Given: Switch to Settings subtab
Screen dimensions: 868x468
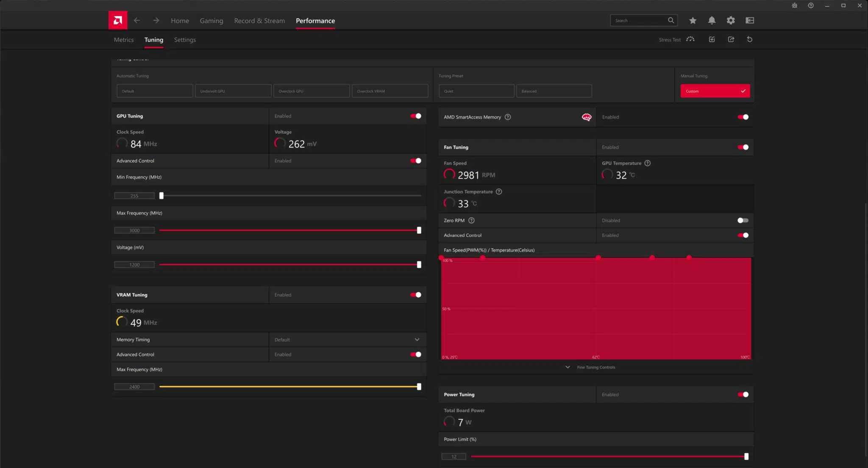Looking at the screenshot, I should (185, 39).
